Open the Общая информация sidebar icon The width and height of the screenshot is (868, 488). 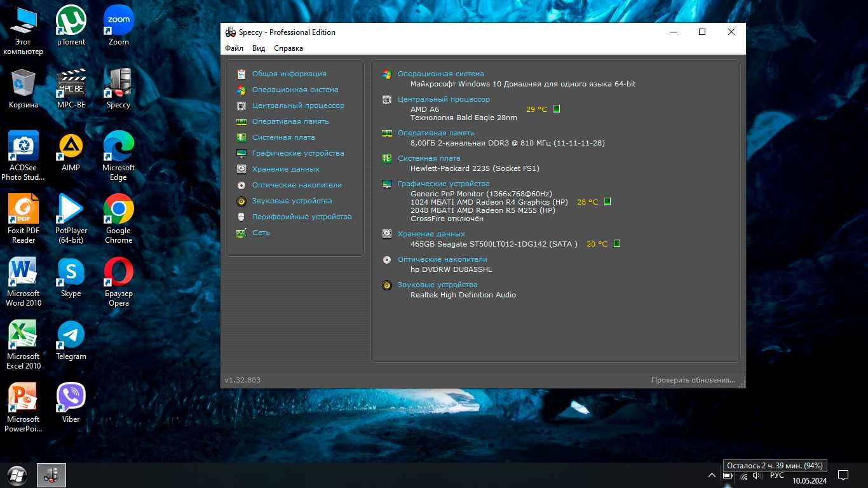tap(241, 74)
